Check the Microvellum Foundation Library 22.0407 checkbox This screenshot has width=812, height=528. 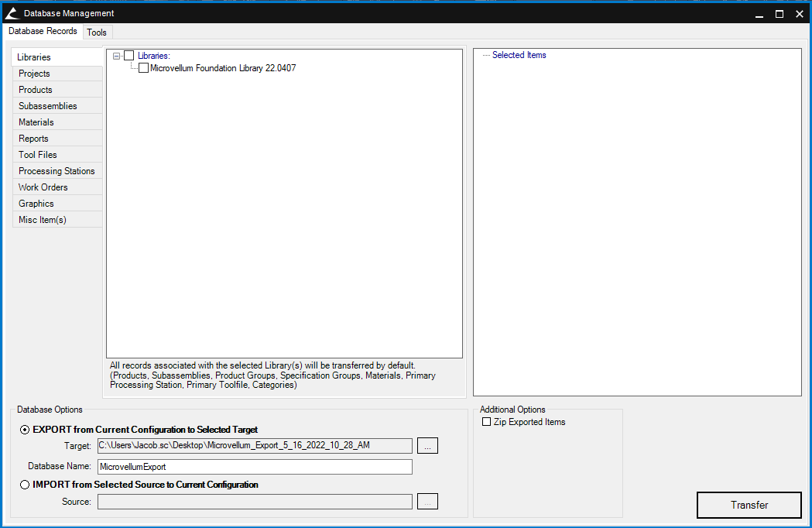click(x=143, y=68)
